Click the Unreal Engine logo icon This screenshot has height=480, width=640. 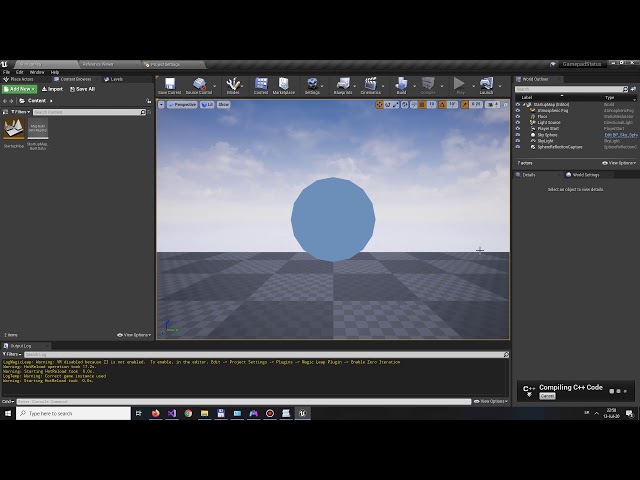[x=4, y=64]
